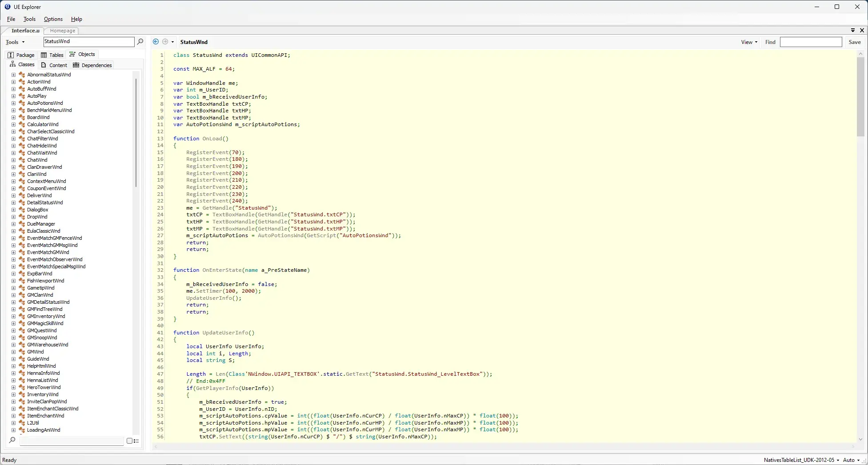Open the View dropdown
This screenshot has width=868, height=465.
tap(749, 42)
